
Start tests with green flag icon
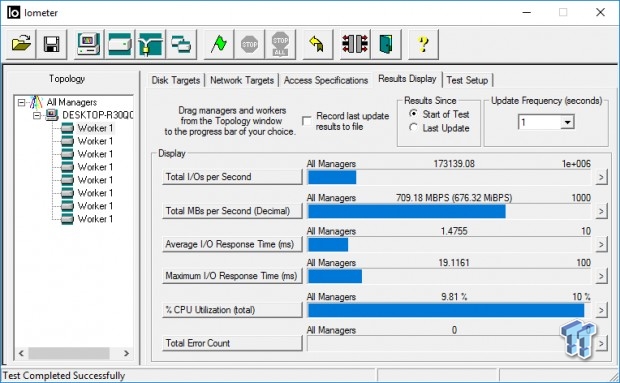219,44
